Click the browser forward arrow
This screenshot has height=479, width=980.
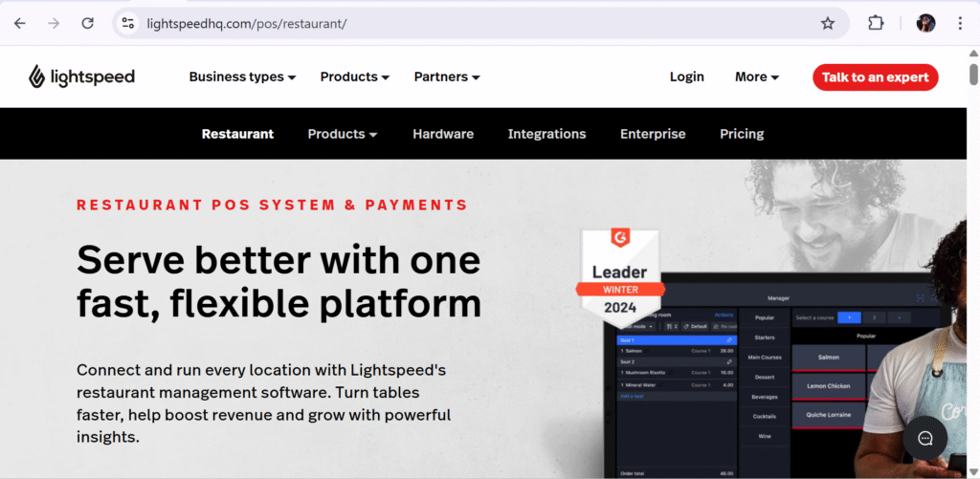[55, 24]
